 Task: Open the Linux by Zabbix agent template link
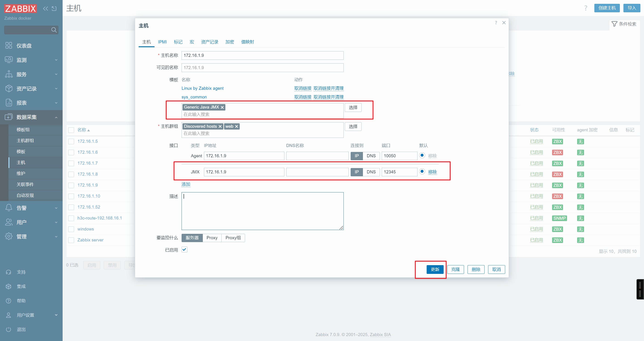pyautogui.click(x=203, y=88)
